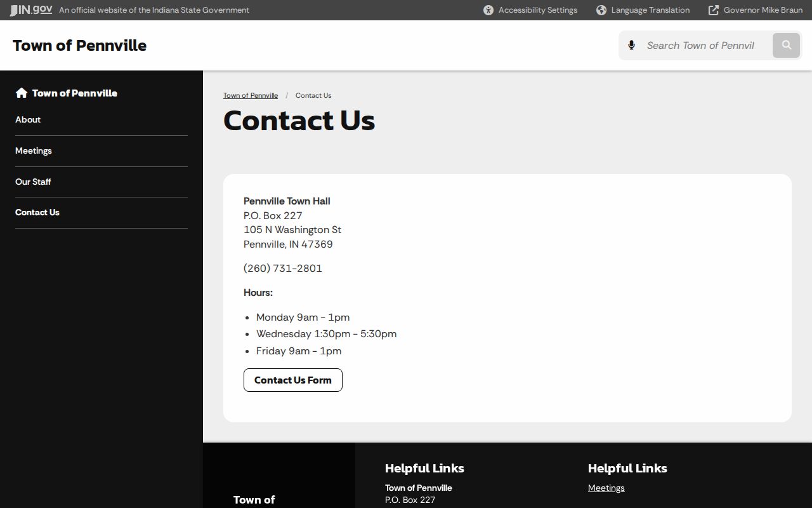Click Town of Pennville breadcrumb link
This screenshot has height=508, width=812.
251,95
